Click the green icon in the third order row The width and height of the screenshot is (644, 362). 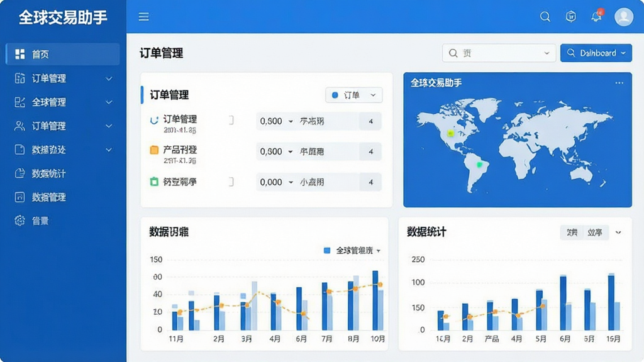(154, 182)
